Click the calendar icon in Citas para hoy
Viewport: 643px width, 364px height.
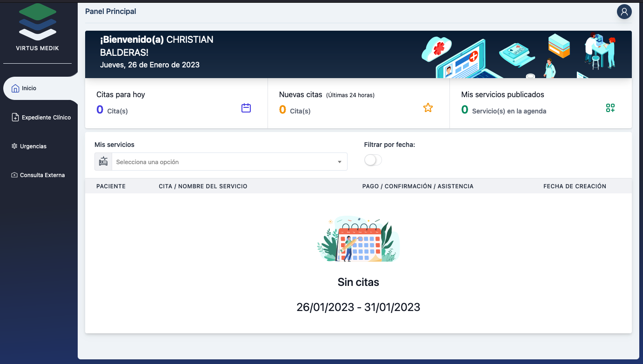[246, 108]
